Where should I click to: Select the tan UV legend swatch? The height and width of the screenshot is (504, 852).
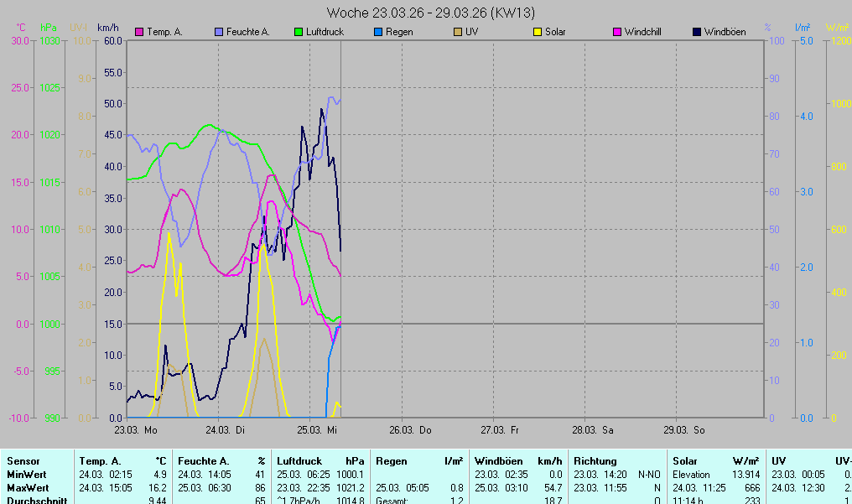[x=457, y=33]
